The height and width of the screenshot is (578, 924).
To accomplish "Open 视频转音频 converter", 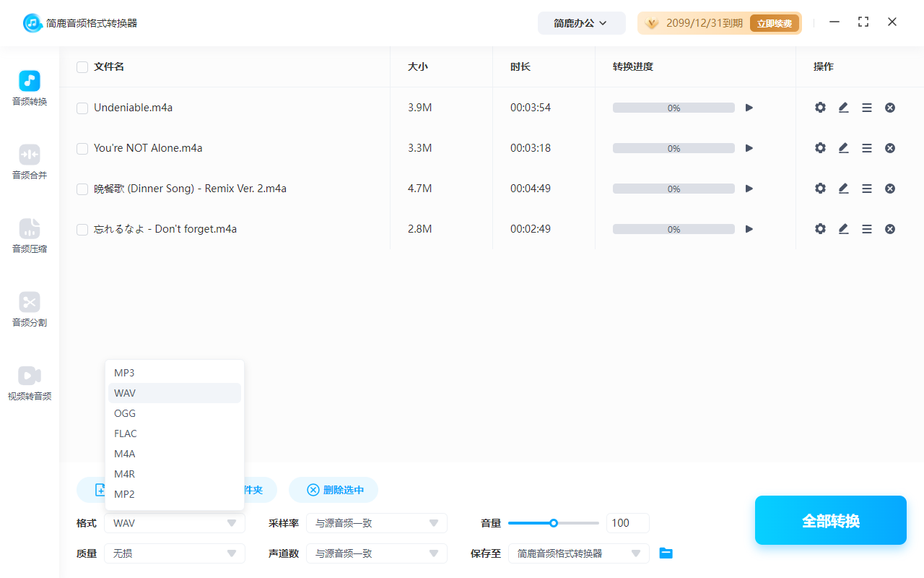I will coord(29,382).
